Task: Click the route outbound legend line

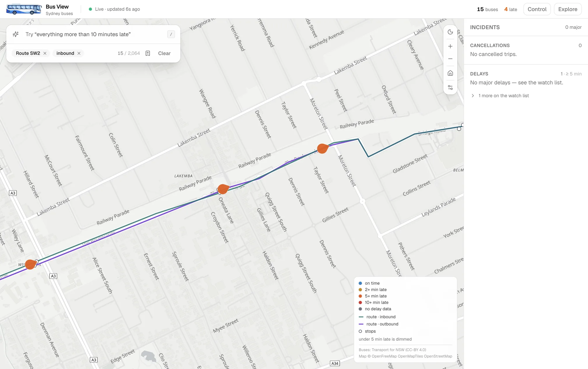Action: [361, 324]
